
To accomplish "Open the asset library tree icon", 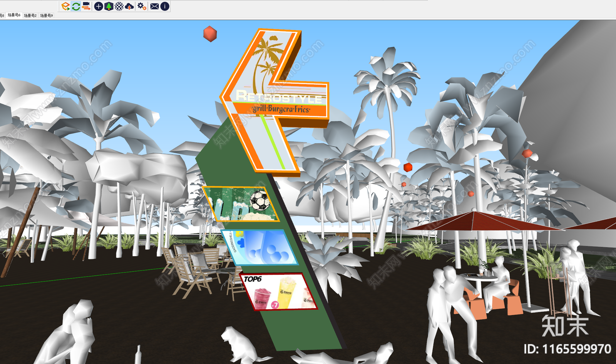I will pos(109,6).
